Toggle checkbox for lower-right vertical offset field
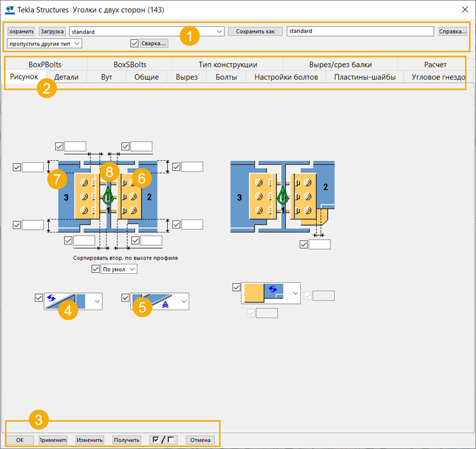476x449 pixels. tap(176, 225)
